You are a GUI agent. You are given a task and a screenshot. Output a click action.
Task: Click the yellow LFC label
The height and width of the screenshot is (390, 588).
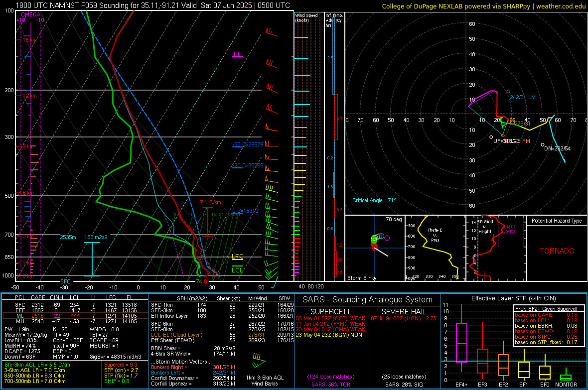pos(237,257)
